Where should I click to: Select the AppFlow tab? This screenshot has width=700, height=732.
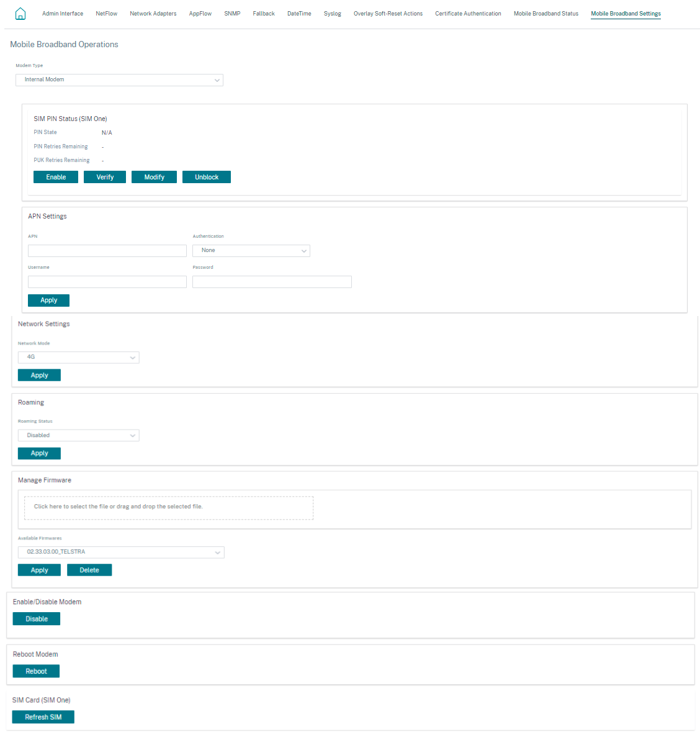coord(200,14)
